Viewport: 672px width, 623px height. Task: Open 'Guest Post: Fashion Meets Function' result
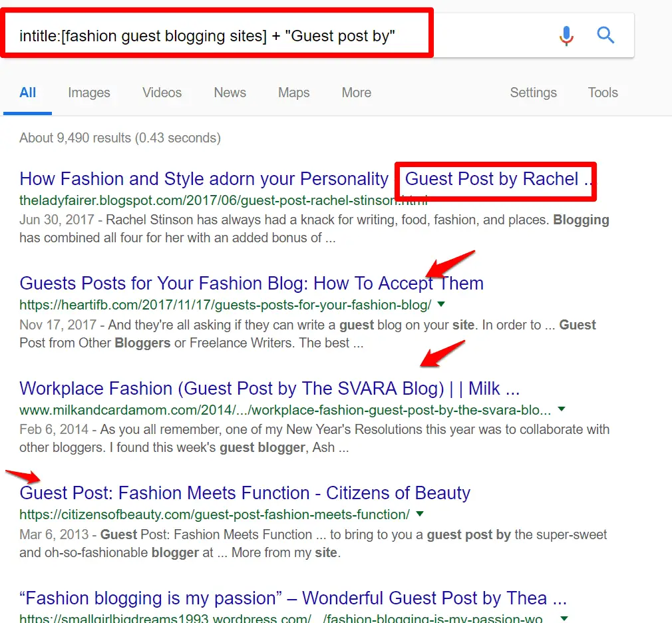(x=245, y=493)
